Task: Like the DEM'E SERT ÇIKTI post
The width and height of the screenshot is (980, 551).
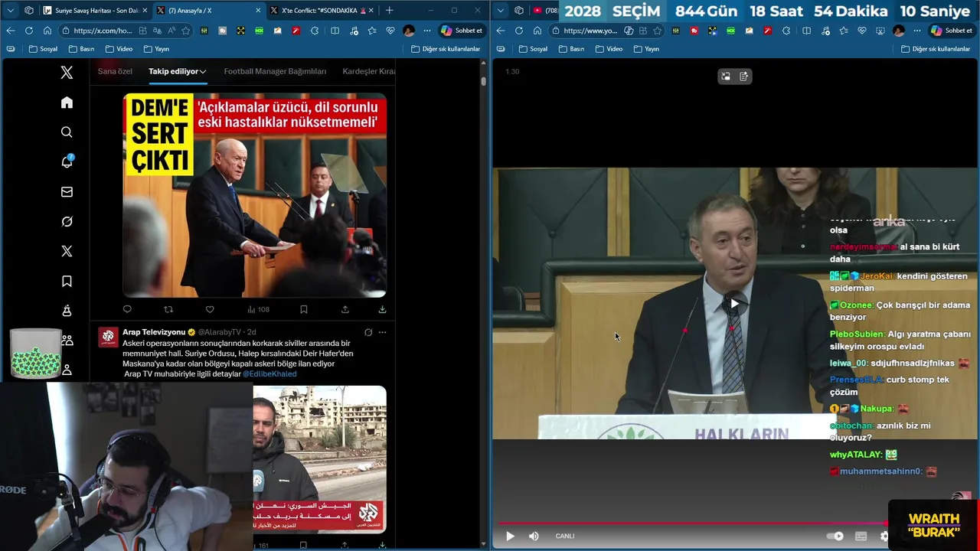Action: [x=210, y=309]
